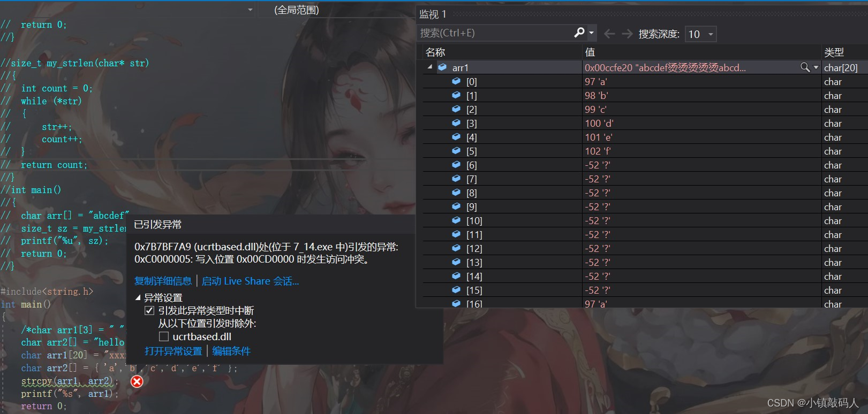Click the Type column header
This screenshot has width=868, height=414.
[834, 52]
